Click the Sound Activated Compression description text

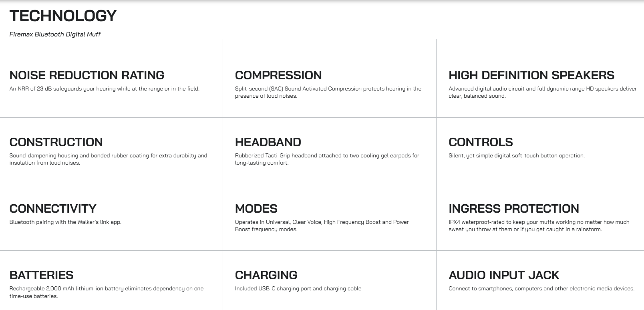tap(328, 93)
